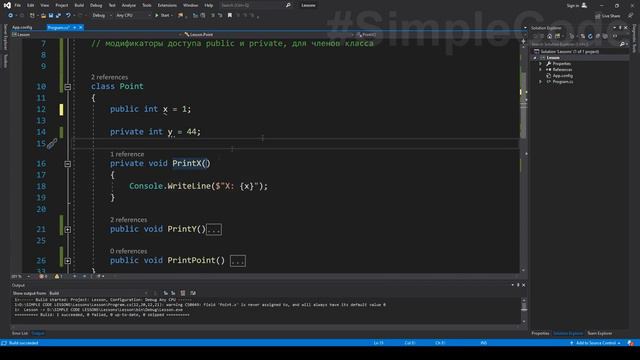
Task: Select Program.cs in Solution Explorer
Action: point(562,82)
